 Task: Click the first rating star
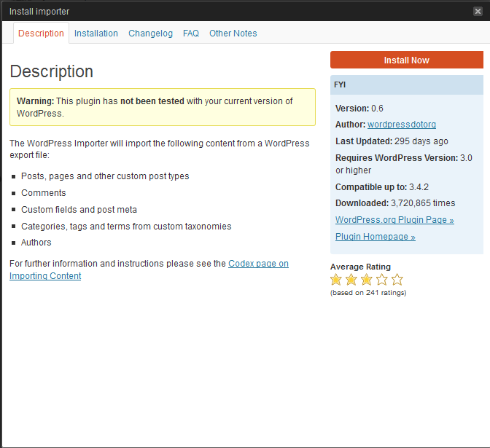(336, 280)
